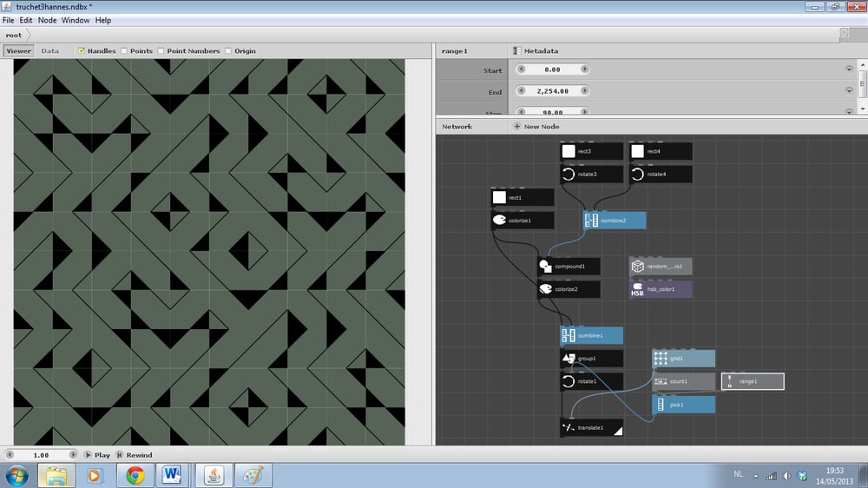The width and height of the screenshot is (868, 488).
Task: Open media player from taskbar
Action: tap(94, 475)
